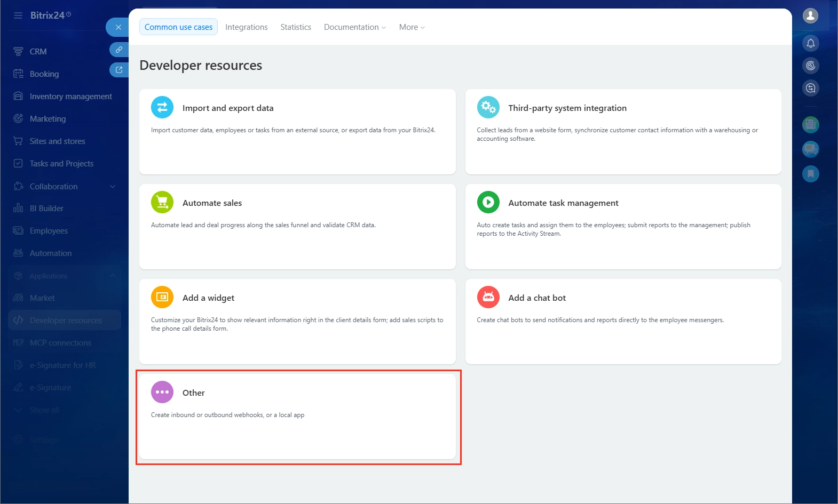This screenshot has height=504, width=838.
Task: Open chat search icon in right bar
Action: point(810,88)
